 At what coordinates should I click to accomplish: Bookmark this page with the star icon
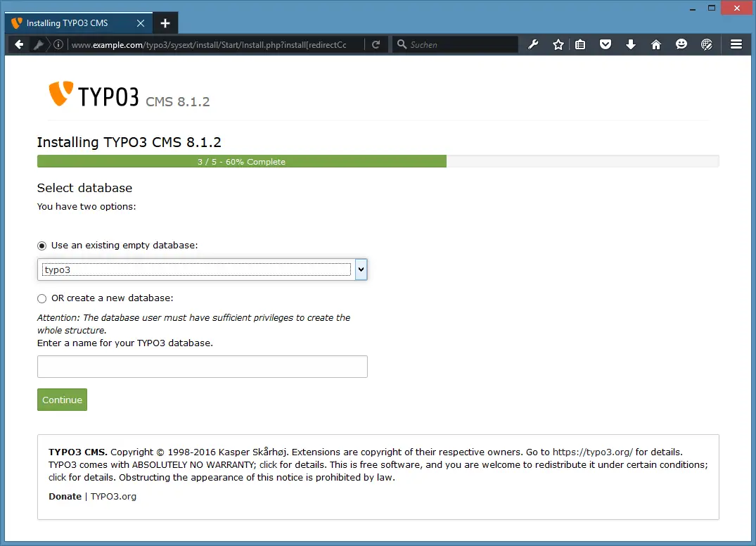(x=558, y=45)
